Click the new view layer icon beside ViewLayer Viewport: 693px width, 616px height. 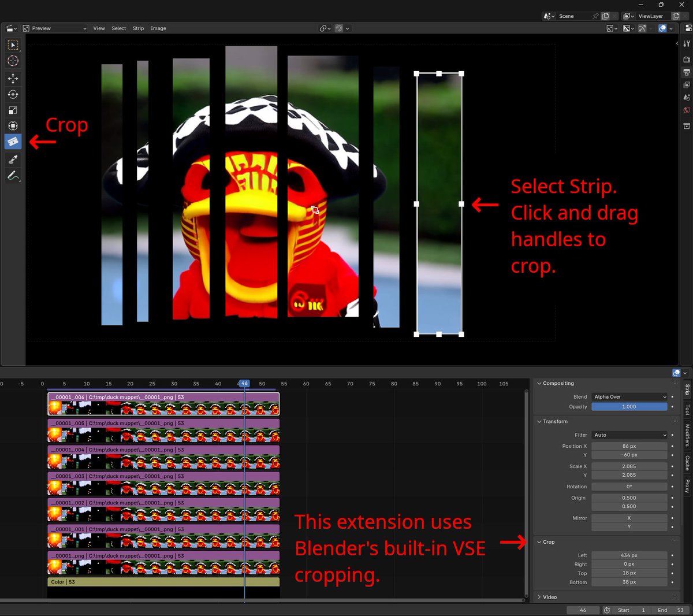point(676,16)
